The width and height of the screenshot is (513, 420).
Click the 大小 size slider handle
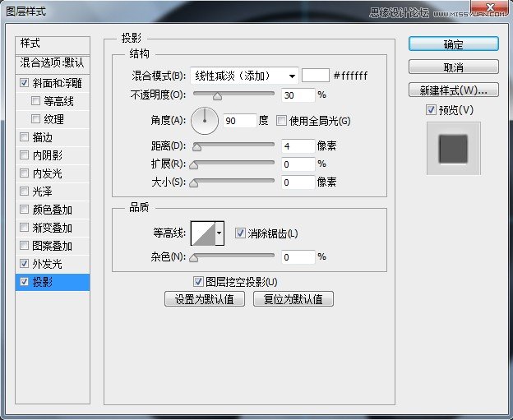tap(194, 183)
